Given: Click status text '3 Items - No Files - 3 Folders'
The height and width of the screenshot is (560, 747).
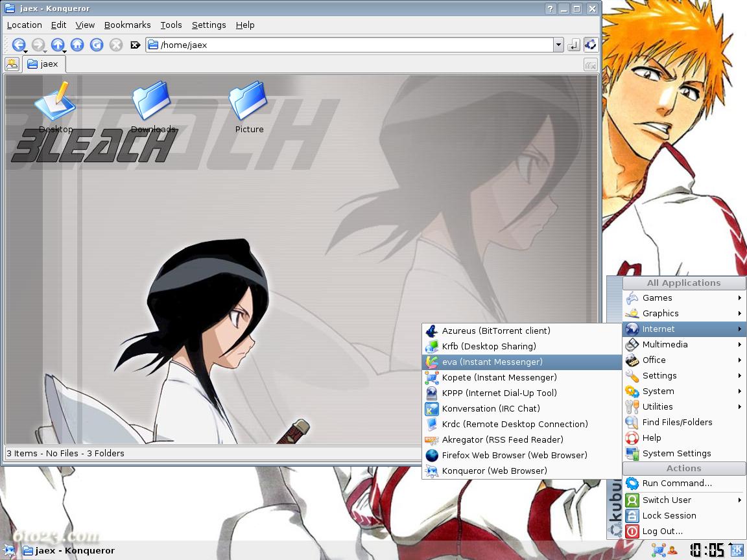Looking at the screenshot, I should click(x=65, y=453).
